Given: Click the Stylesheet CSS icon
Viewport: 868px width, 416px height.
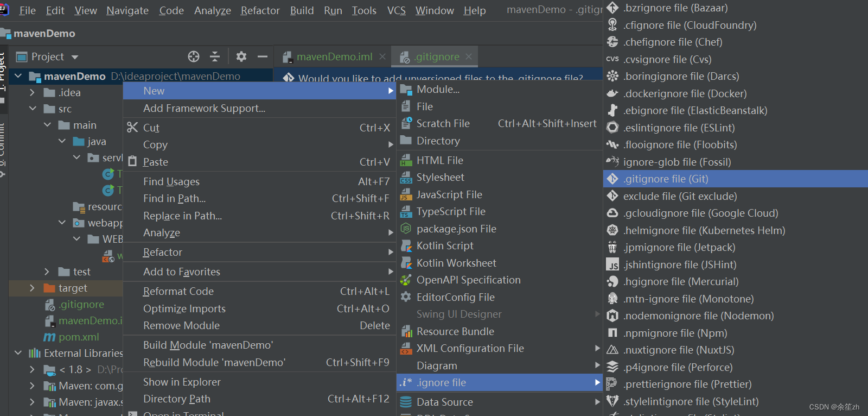Looking at the screenshot, I should pos(406,177).
